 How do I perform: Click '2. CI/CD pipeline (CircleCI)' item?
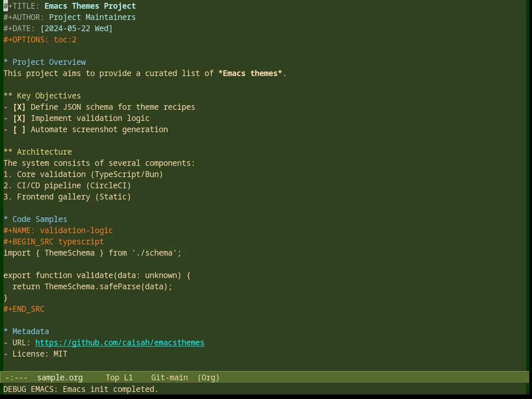point(67,186)
